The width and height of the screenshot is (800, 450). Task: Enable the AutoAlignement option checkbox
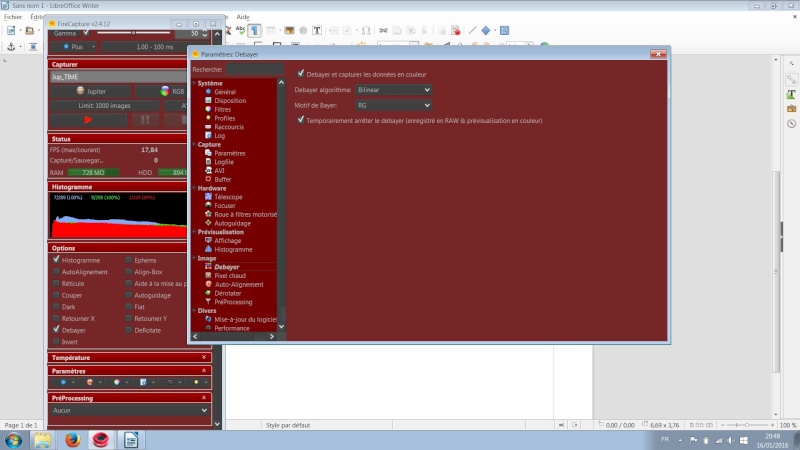pyautogui.click(x=56, y=271)
